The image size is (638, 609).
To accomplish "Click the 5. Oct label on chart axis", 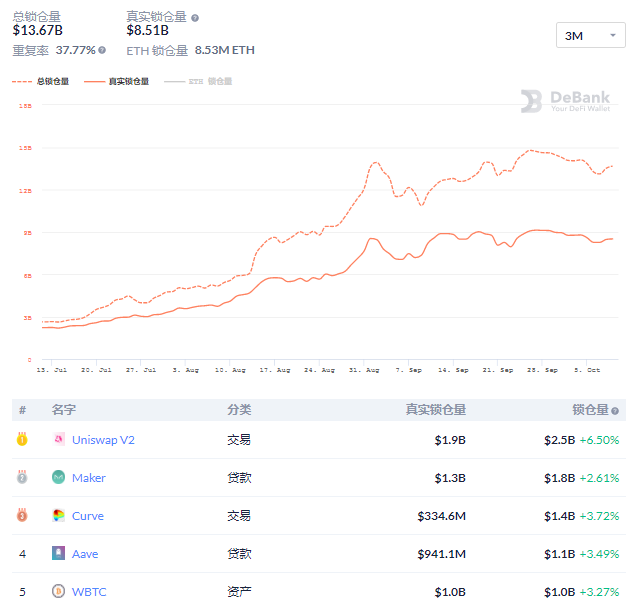I will point(587,370).
